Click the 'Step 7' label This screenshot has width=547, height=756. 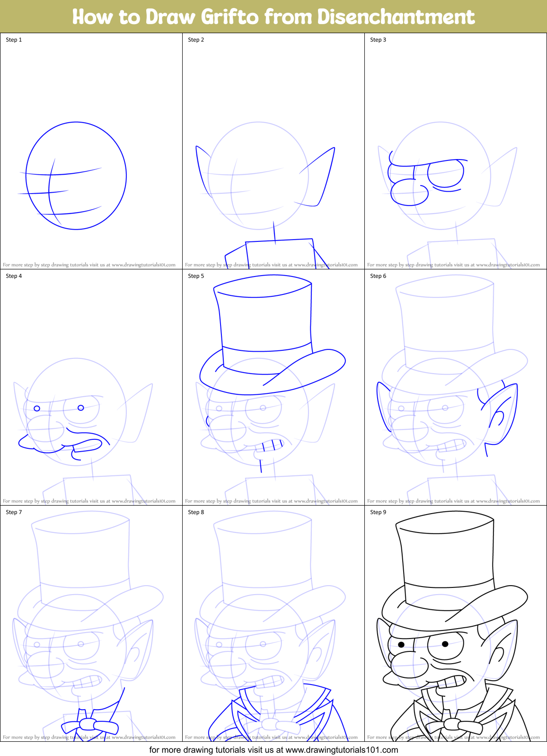coord(14,512)
